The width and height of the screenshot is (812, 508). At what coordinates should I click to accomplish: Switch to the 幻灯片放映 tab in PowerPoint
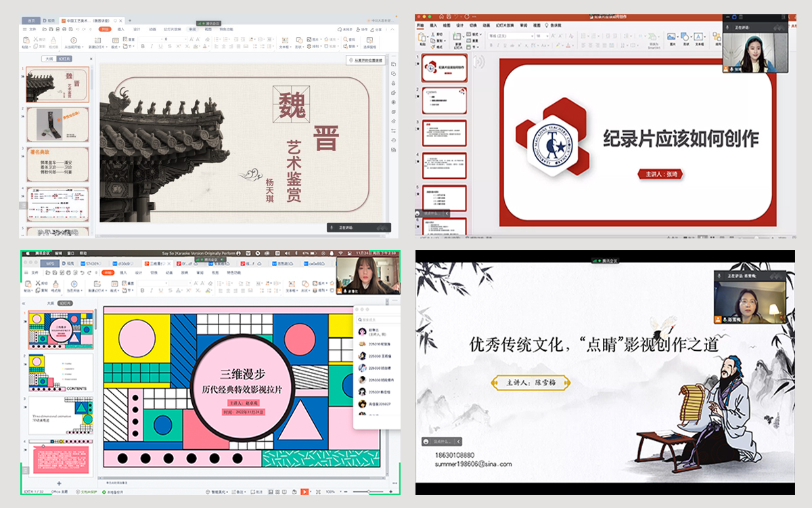coord(503,26)
